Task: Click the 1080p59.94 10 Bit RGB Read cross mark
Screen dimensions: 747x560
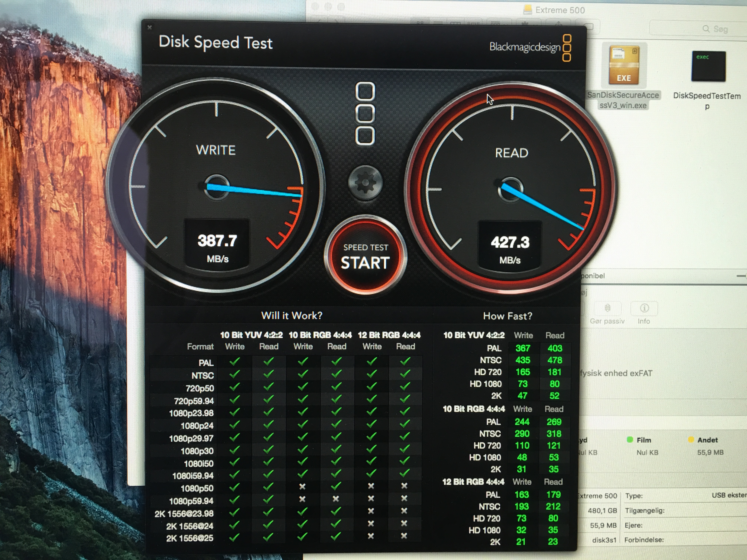Action: 336,499
